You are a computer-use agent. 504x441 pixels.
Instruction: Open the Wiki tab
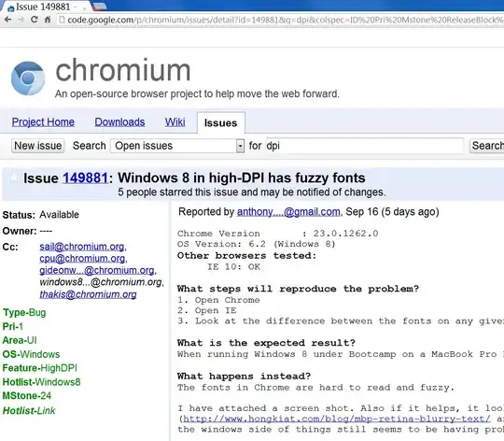[175, 122]
